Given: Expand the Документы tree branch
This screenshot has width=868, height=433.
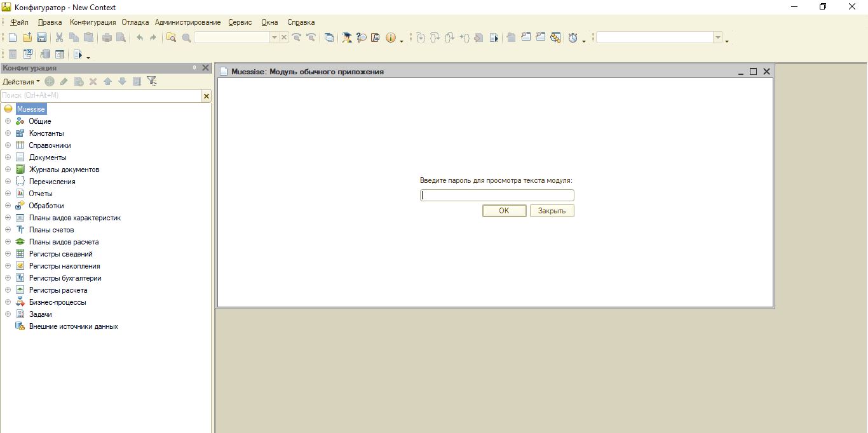Looking at the screenshot, I should tap(8, 157).
